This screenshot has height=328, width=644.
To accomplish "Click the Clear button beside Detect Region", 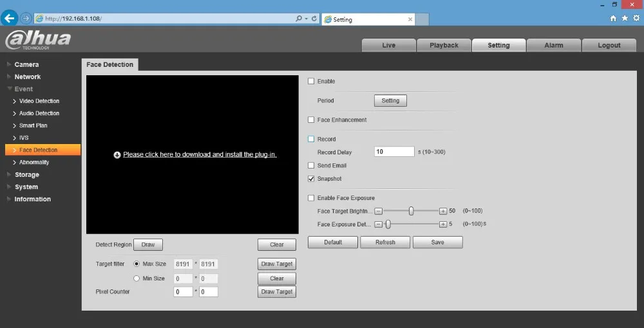I will (x=277, y=244).
